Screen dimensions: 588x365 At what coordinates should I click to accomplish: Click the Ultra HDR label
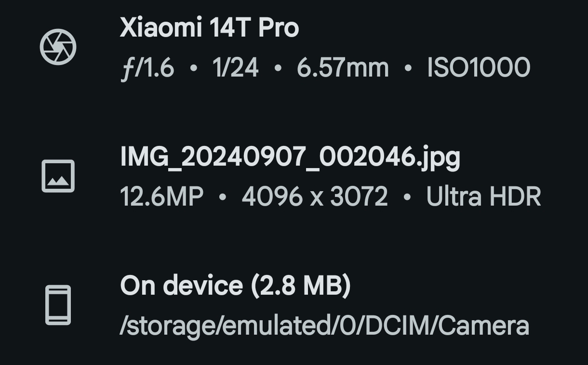tap(483, 196)
